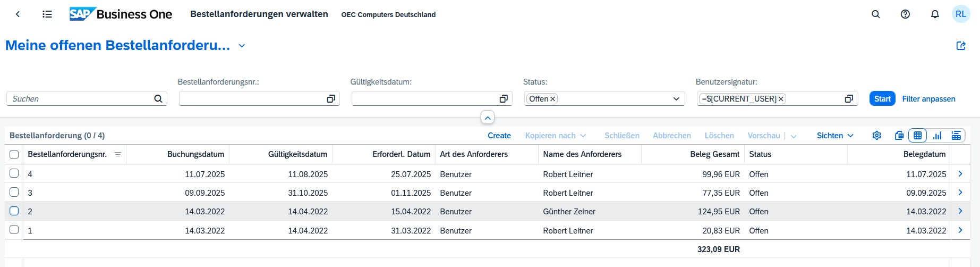Open value help for Gültigkeitsdatum field

tap(504, 99)
